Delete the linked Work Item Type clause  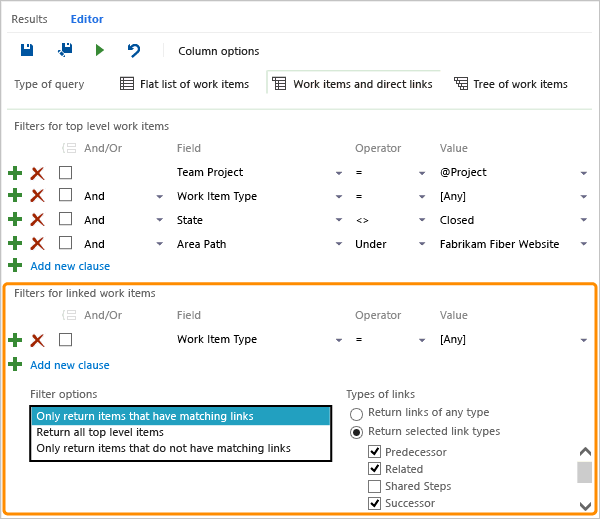(x=37, y=340)
